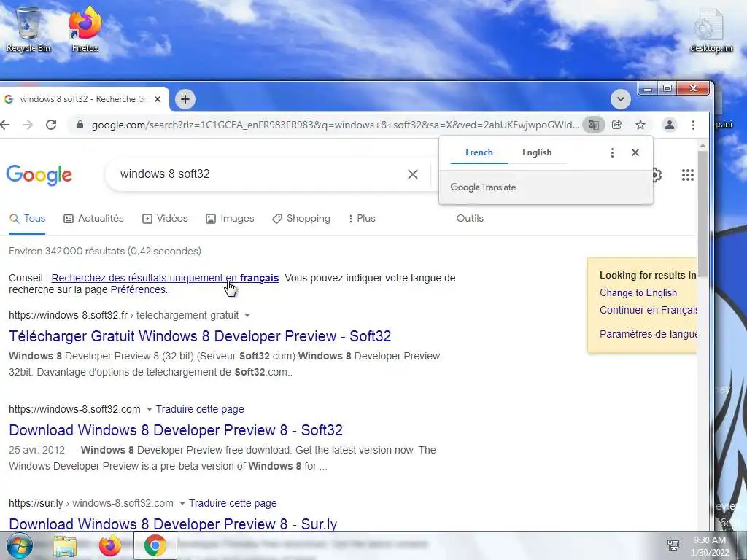The image size is (747, 560).
Task: Open Download Windows 8 Developer Preview 8 - Sur.ly
Action: (x=173, y=524)
